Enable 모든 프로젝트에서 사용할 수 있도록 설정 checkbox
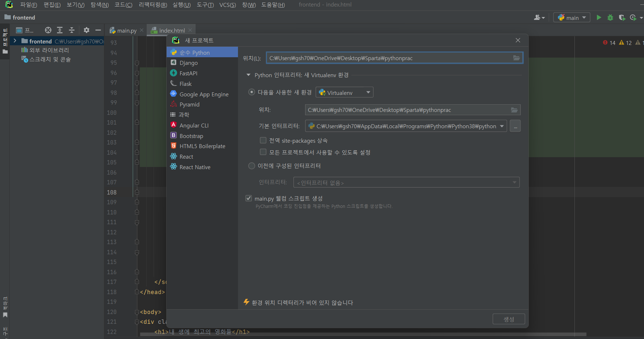644x339 pixels. pos(263,152)
